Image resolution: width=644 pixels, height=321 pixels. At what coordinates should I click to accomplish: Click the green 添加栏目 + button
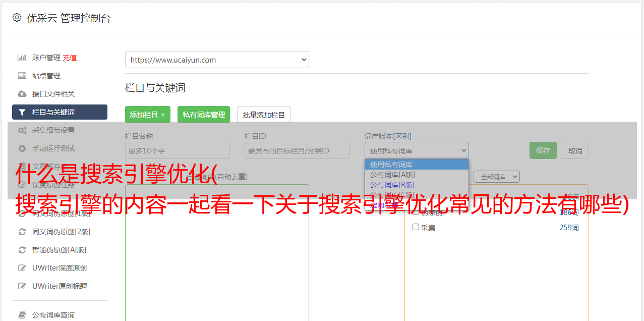148,115
